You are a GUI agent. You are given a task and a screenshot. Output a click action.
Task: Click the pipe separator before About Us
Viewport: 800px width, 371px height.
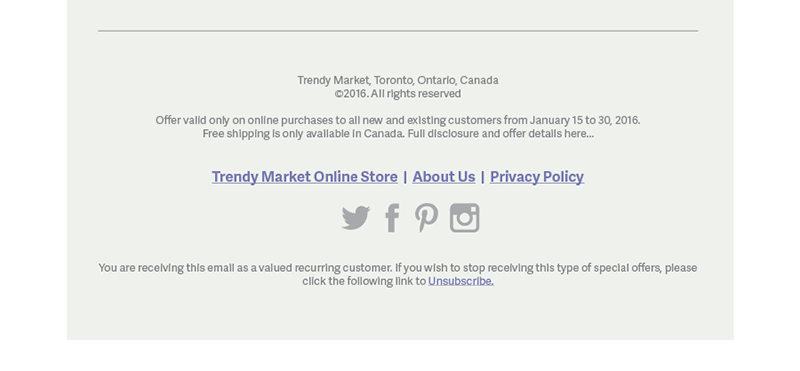click(x=405, y=177)
